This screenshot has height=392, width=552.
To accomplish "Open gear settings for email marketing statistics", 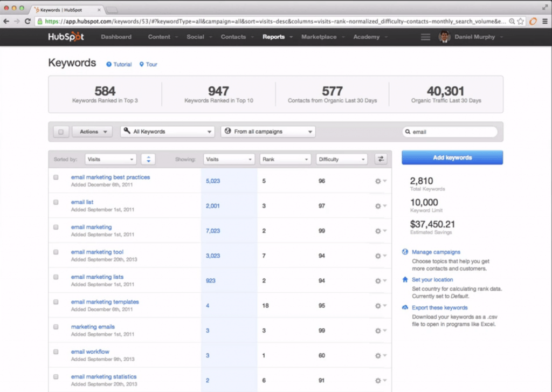I will 381,380.
